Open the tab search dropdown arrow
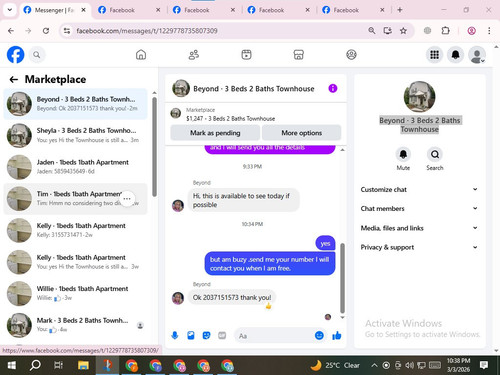Screen dimensions: 500x375 (x=10, y=10)
